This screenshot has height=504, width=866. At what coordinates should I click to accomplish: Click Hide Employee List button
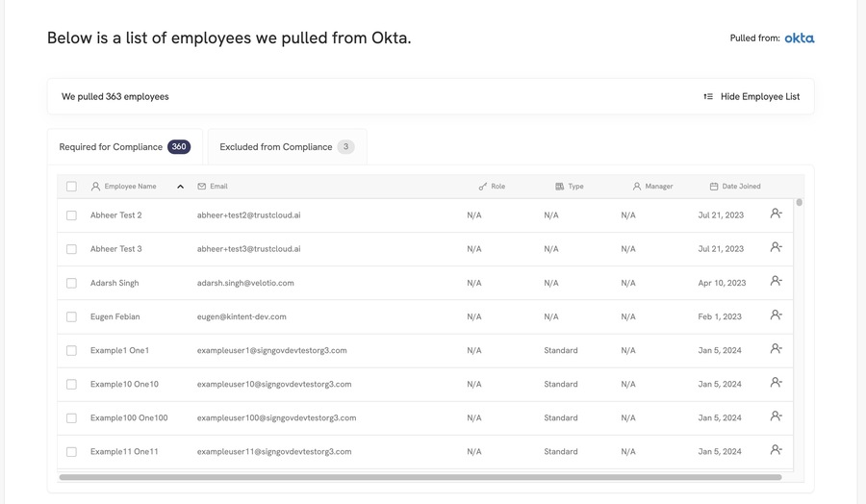pyautogui.click(x=751, y=96)
